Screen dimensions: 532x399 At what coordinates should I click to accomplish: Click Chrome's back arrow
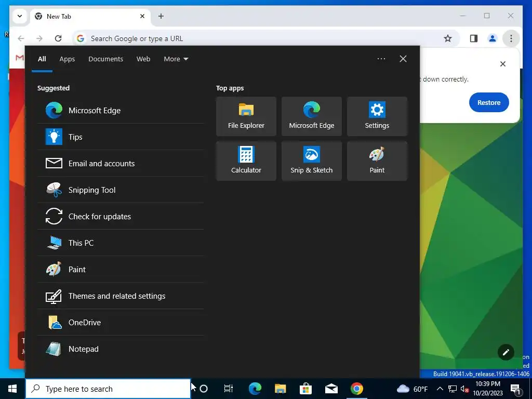pyautogui.click(x=21, y=38)
